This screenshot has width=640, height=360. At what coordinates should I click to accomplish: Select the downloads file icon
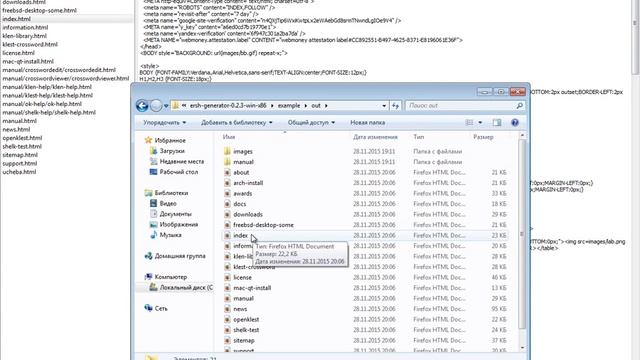point(228,215)
